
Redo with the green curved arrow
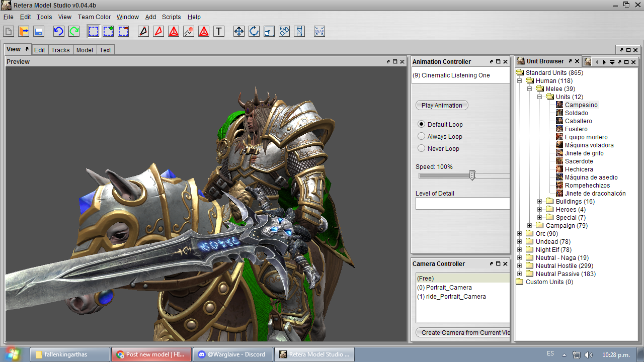point(74,31)
